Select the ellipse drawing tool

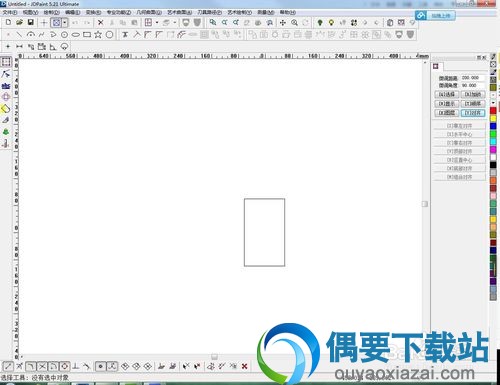(x=76, y=34)
